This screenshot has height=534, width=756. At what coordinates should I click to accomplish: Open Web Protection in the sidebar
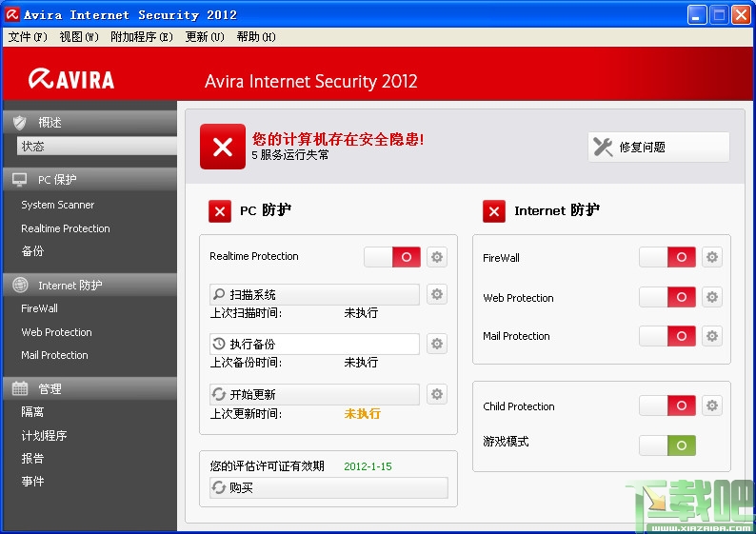[56, 332]
